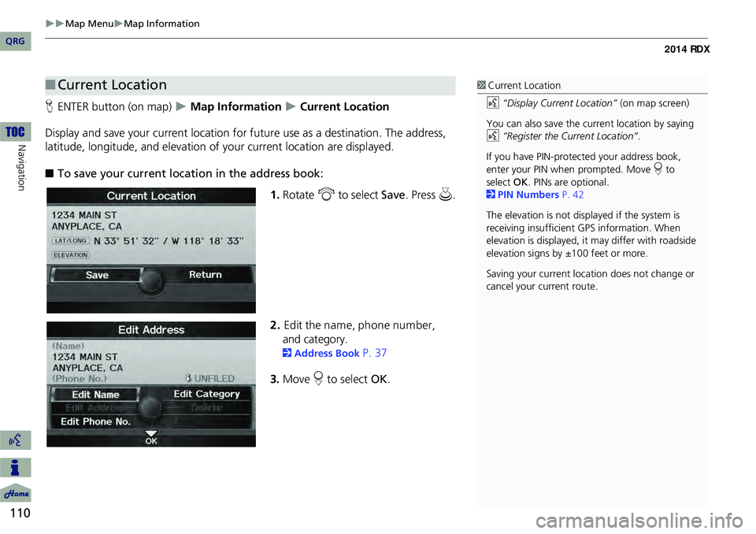The width and height of the screenshot is (756, 534).
Task: Click the 2014 RDX model label
Action: point(687,49)
